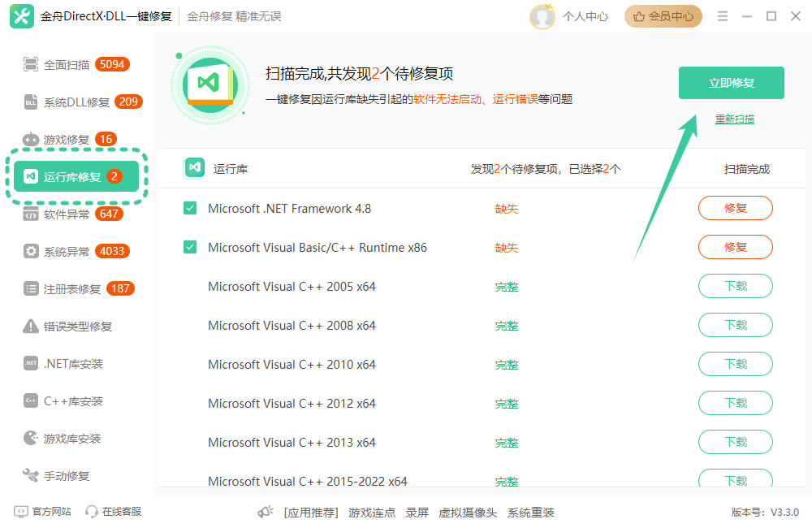Click the user avatar icon

click(x=542, y=16)
